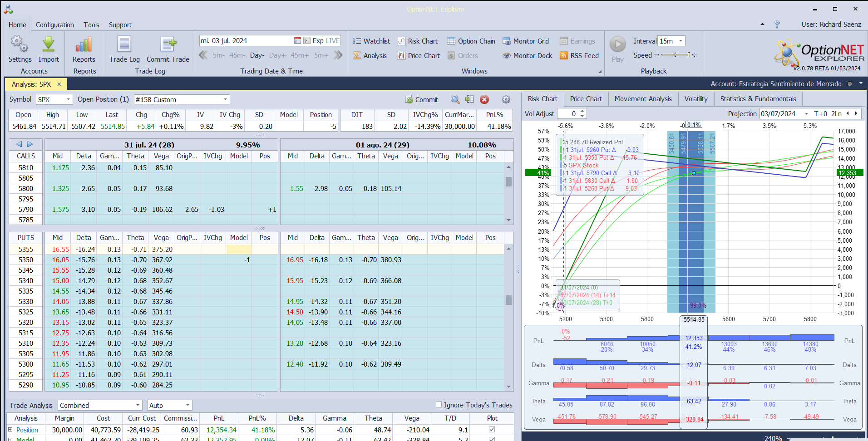Click the Commit Trade icon

click(168, 44)
